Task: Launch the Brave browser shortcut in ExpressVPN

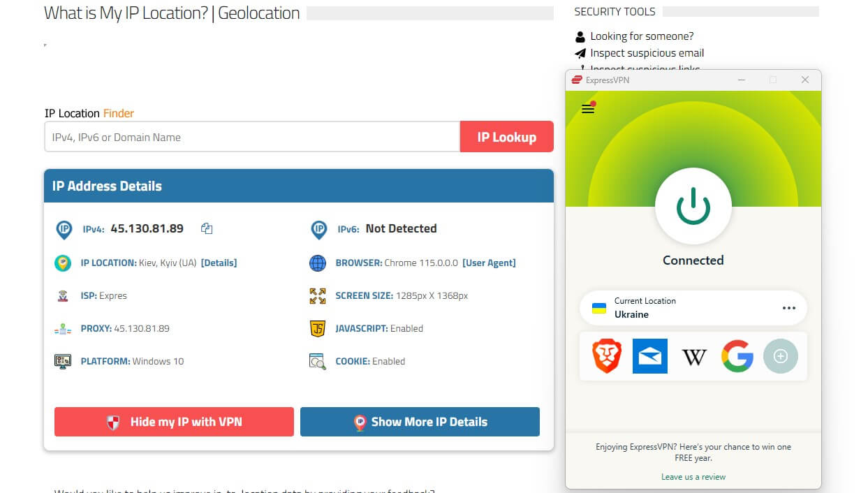Action: [607, 356]
